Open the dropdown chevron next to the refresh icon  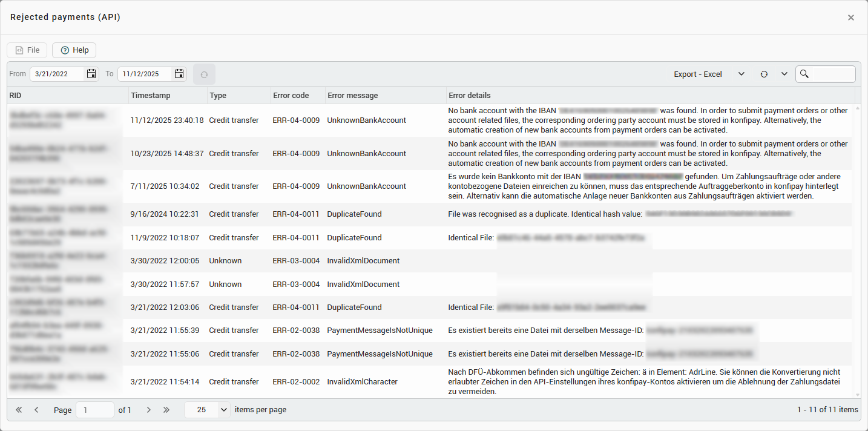(x=784, y=74)
